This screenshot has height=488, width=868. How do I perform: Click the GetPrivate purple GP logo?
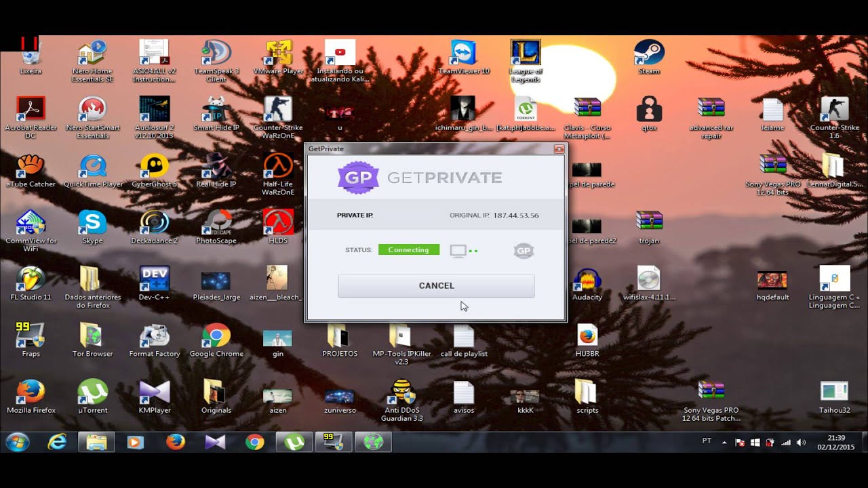coord(358,178)
